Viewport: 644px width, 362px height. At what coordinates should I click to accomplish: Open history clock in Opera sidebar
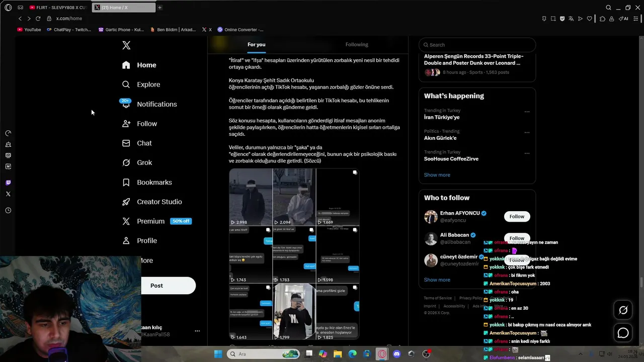click(x=8, y=210)
